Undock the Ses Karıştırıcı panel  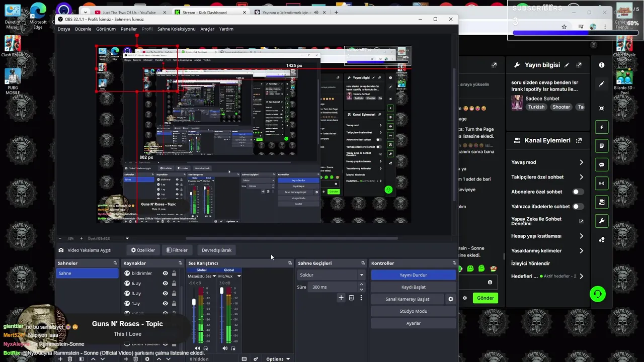[x=290, y=263]
